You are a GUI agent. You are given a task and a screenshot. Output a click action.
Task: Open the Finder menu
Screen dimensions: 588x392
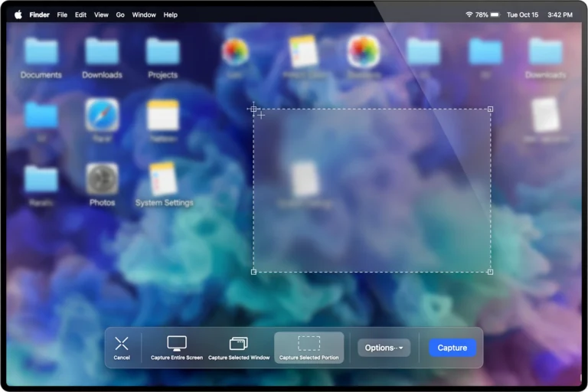[x=39, y=15]
